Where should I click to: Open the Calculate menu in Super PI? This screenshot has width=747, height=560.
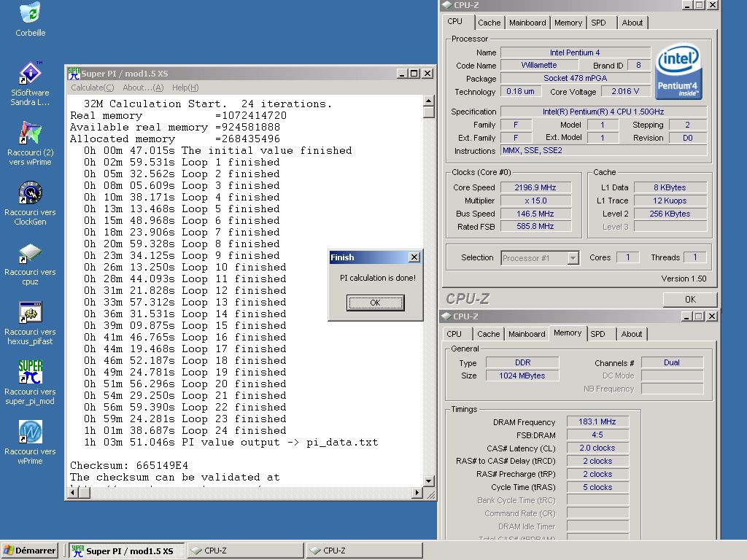pos(93,87)
